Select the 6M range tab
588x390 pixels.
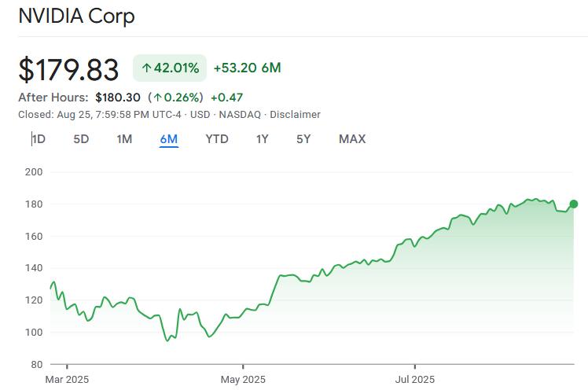click(x=168, y=139)
